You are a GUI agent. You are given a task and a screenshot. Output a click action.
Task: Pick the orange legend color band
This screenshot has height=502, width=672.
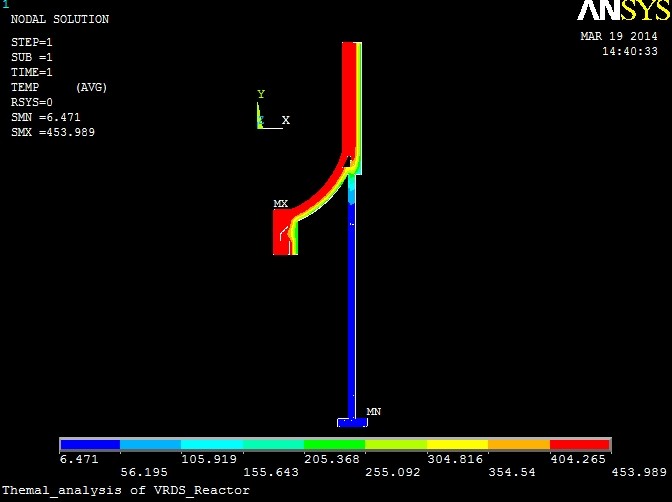click(519, 444)
